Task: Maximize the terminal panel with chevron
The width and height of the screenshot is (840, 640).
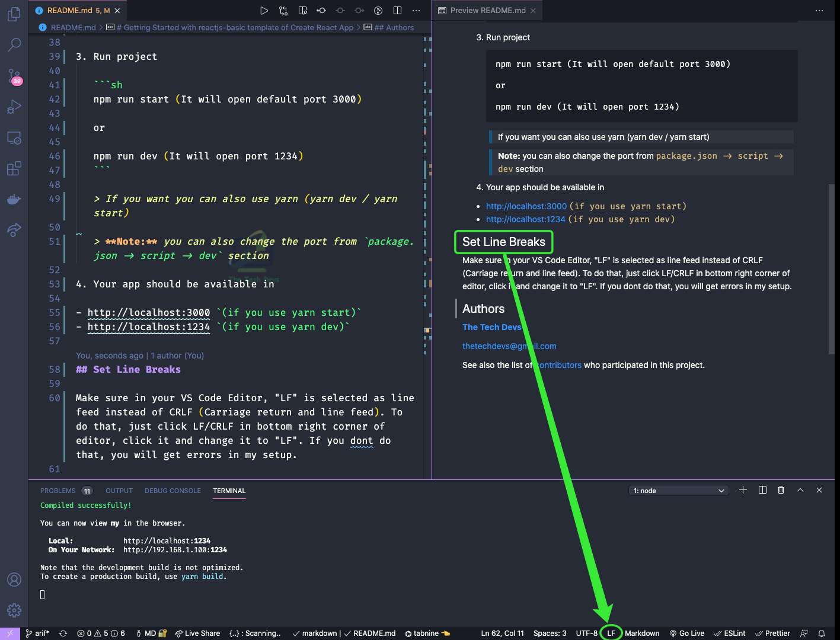Action: 800,490
